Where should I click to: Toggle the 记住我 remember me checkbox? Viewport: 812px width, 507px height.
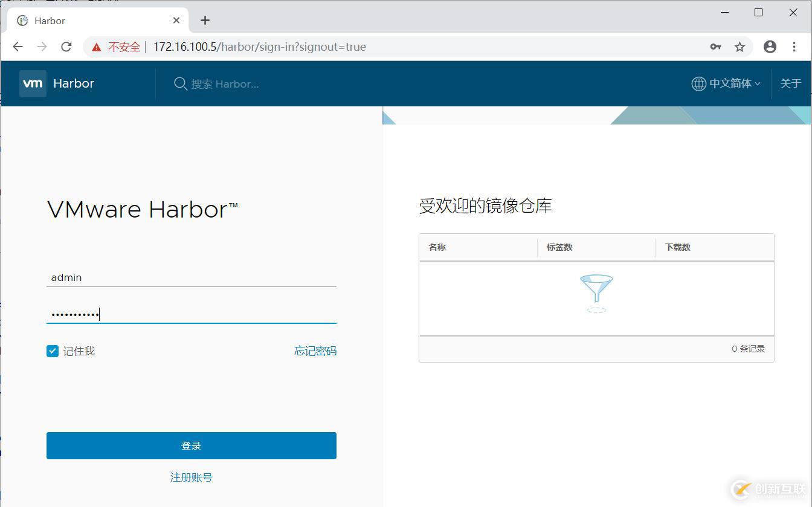[x=53, y=351]
